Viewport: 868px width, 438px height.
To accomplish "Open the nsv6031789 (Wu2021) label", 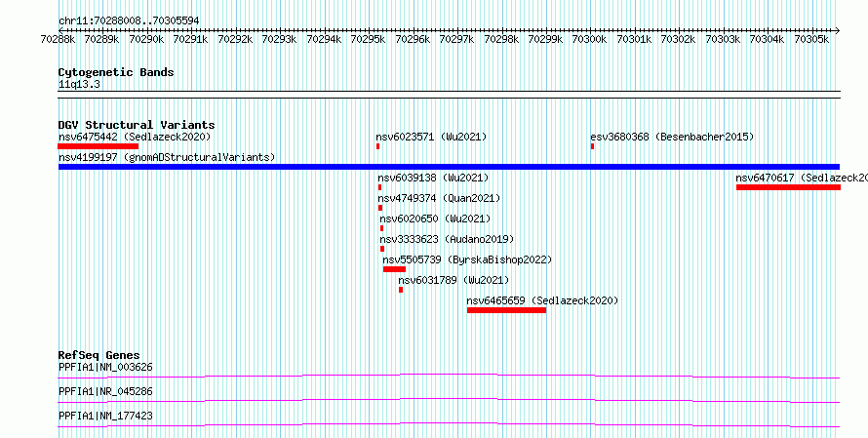I will tap(454, 280).
